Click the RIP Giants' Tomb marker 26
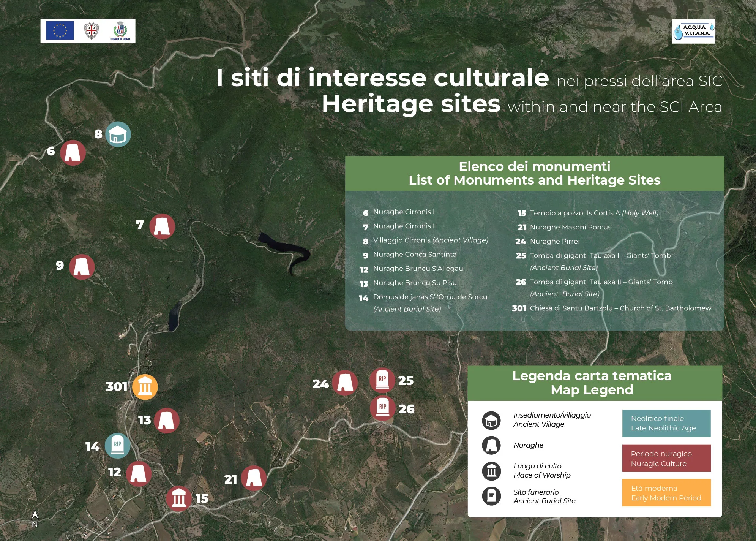 tap(383, 408)
